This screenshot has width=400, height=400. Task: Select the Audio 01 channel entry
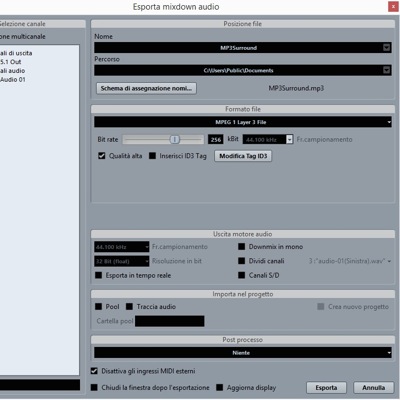pos(13,80)
